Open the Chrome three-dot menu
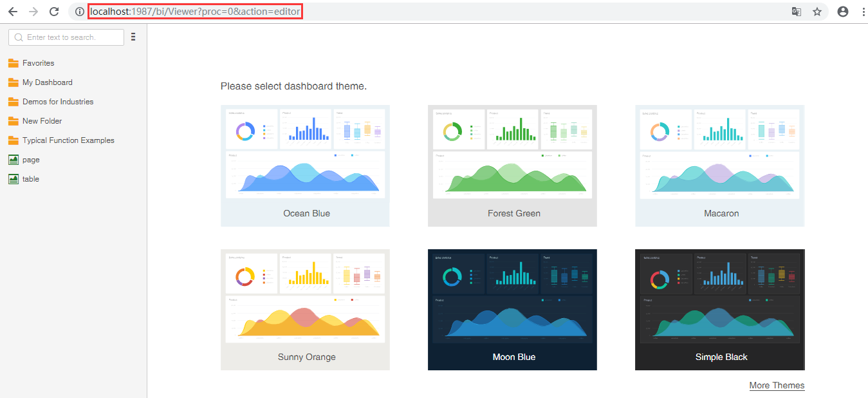This screenshot has width=868, height=398. (863, 12)
